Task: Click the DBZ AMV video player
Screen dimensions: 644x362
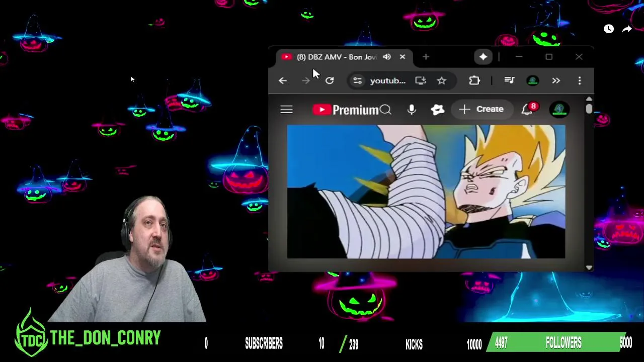Action: (426, 192)
